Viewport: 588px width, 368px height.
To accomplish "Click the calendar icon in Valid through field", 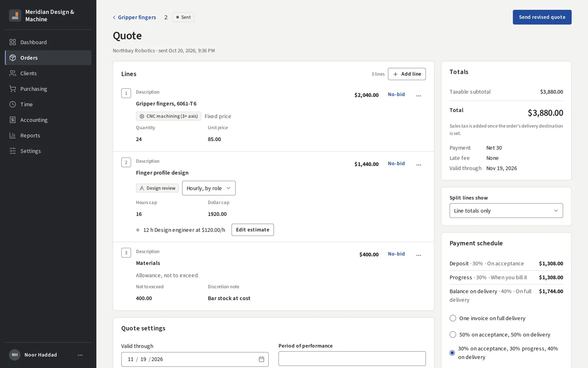I will click(x=261, y=359).
